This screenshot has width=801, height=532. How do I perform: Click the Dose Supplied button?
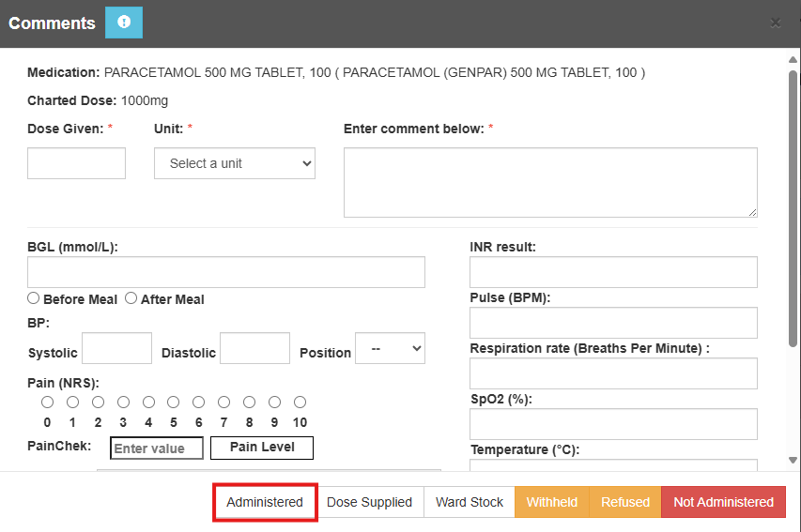pos(369,502)
